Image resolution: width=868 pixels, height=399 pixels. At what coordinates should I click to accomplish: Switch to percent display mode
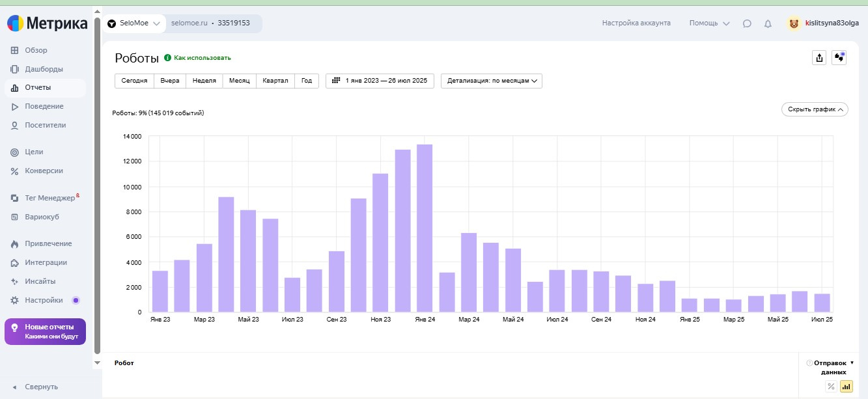click(x=831, y=387)
